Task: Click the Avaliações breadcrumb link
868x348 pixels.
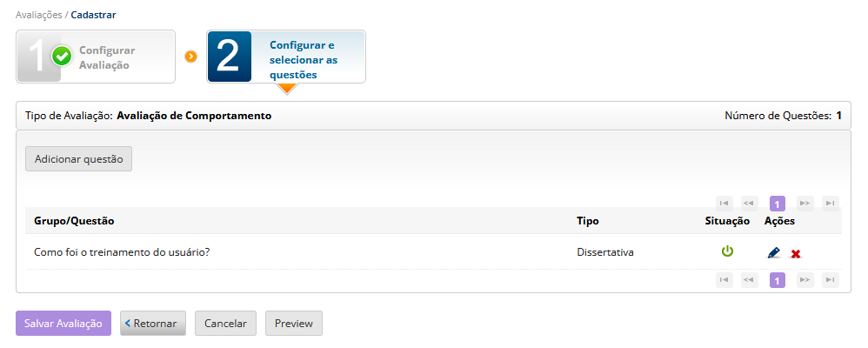Action: 38,15
